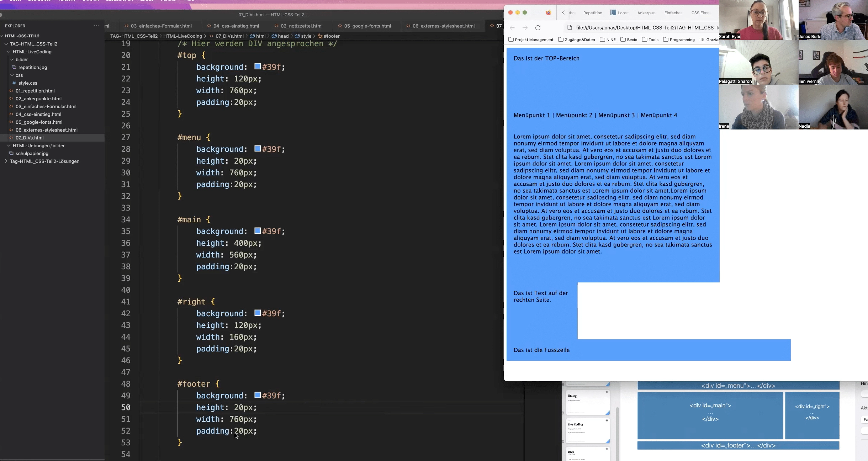Viewport: 868px width, 461px height.
Task: Collapse the bilder folder in explorer
Action: click(x=12, y=59)
